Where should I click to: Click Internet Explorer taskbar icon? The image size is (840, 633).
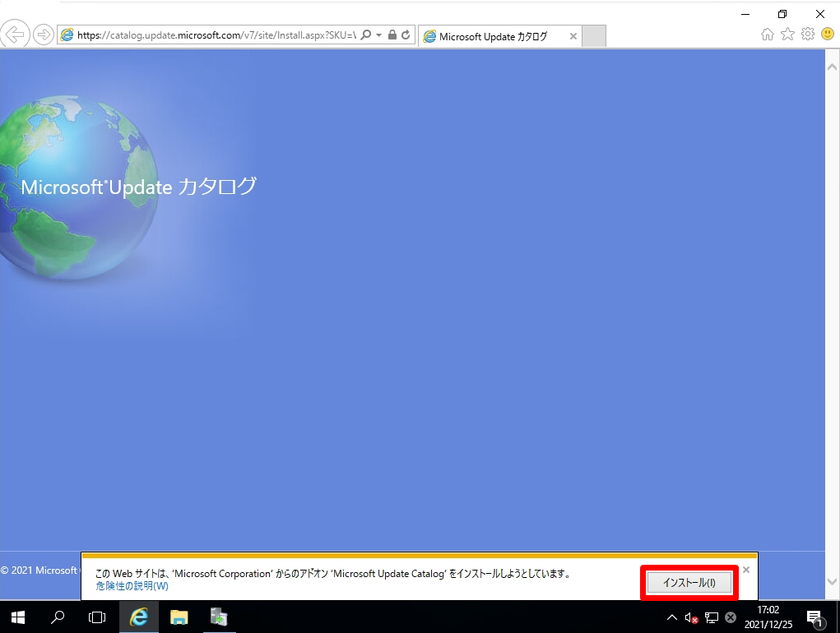click(139, 617)
